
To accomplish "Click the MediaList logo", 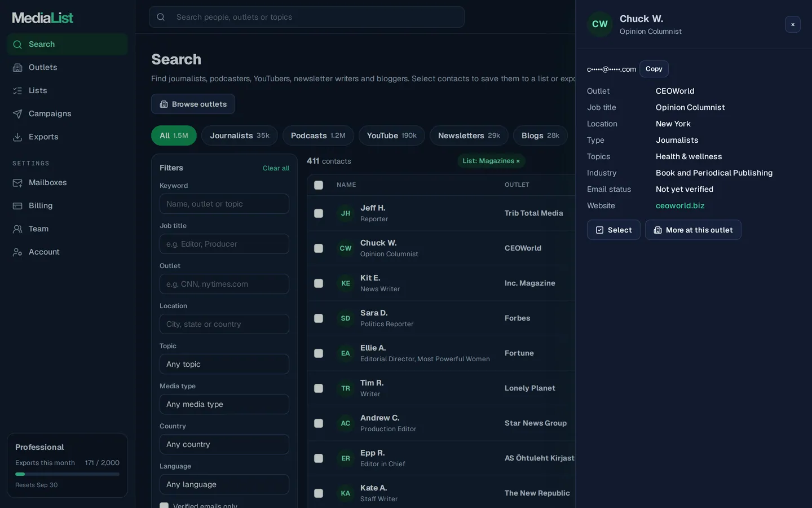I will [43, 18].
